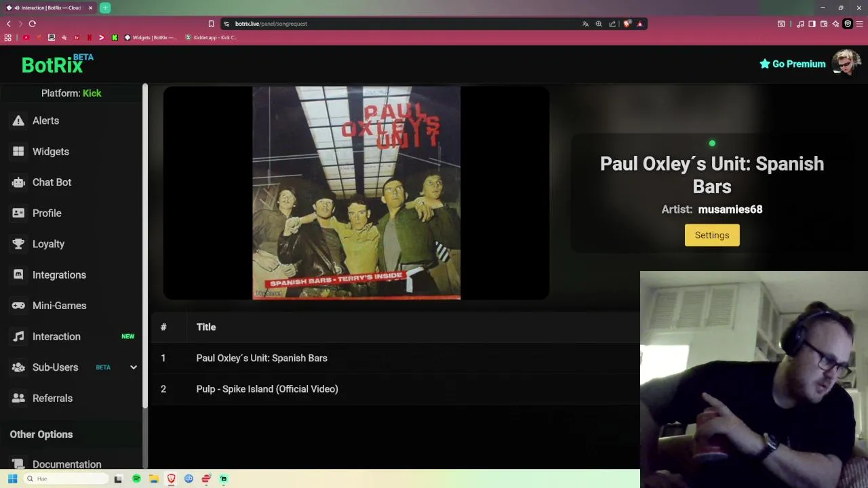Click the Integrations sidebar icon

(x=18, y=274)
